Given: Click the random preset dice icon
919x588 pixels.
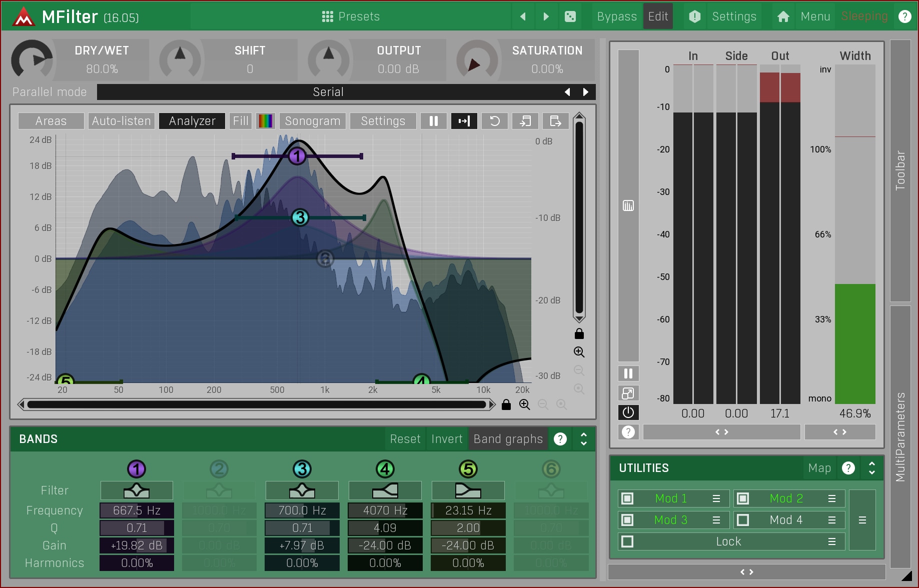Looking at the screenshot, I should pyautogui.click(x=570, y=16).
